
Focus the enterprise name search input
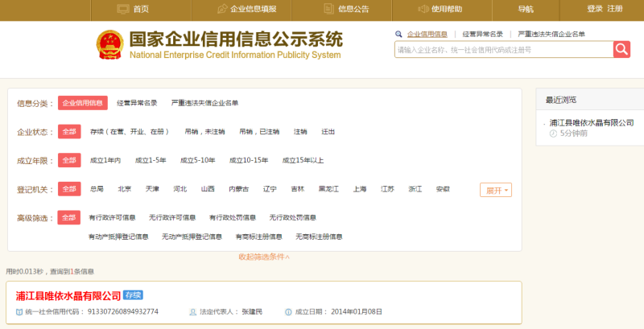[504, 50]
